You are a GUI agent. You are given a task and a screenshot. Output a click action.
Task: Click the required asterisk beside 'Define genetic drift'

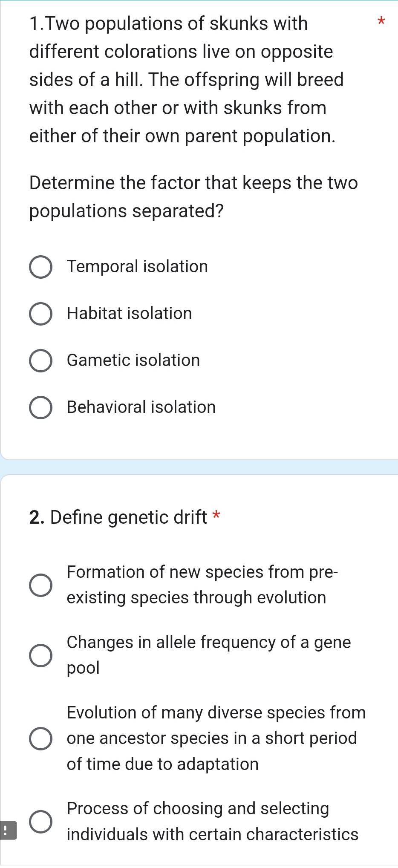pyautogui.click(x=216, y=517)
